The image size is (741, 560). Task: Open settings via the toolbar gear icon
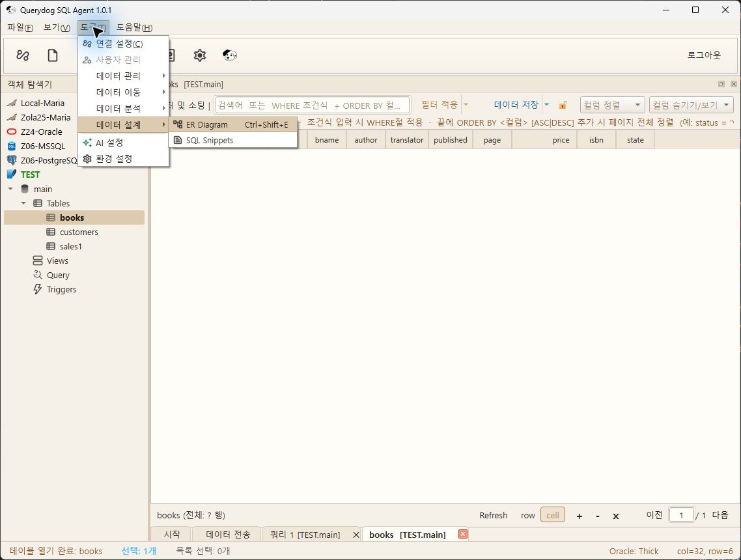pos(200,55)
